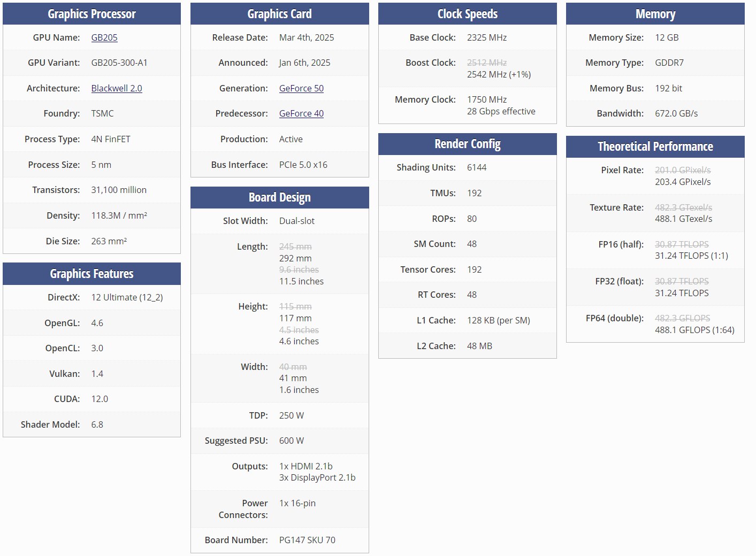
Task: Click the memory size value 12 GB
Action: pyautogui.click(x=667, y=37)
